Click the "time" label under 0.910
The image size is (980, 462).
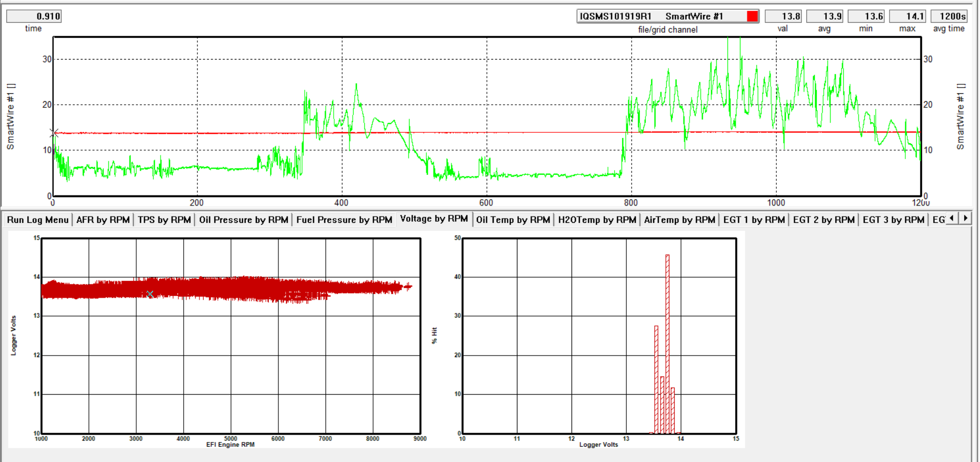[33, 28]
